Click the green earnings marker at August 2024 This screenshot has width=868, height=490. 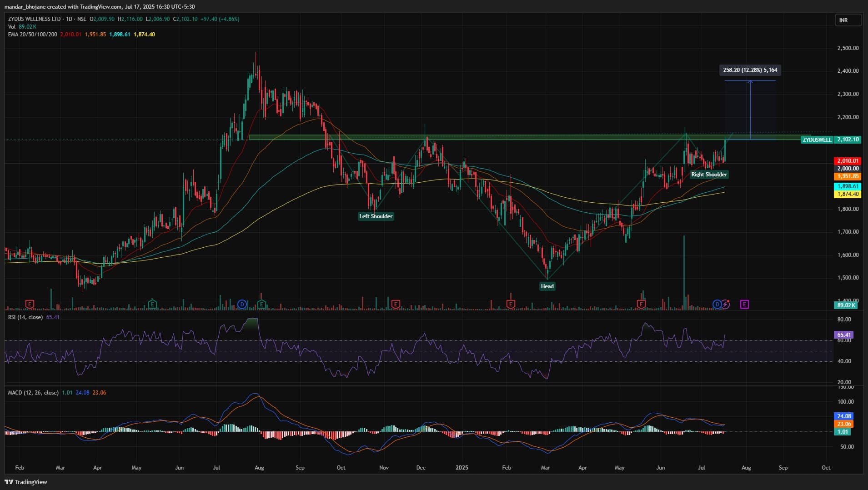261,304
